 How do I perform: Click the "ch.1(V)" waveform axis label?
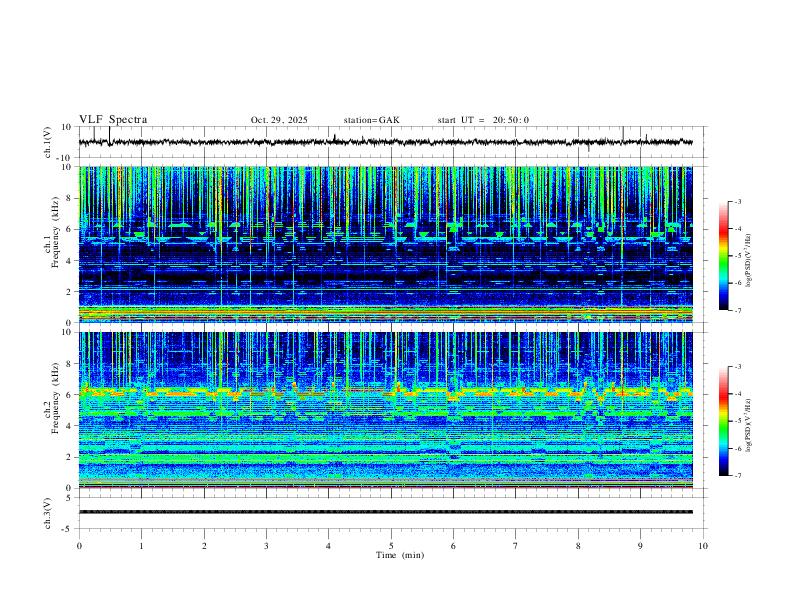(x=48, y=142)
